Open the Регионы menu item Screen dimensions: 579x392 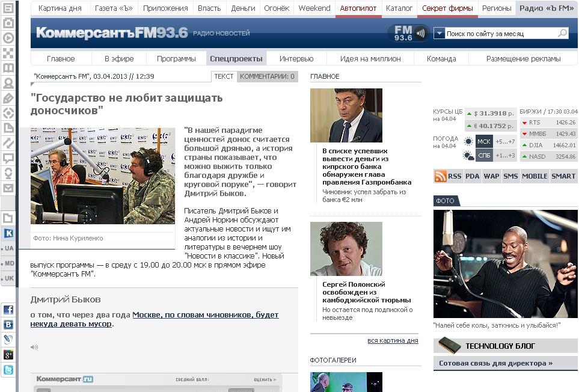[x=497, y=8]
